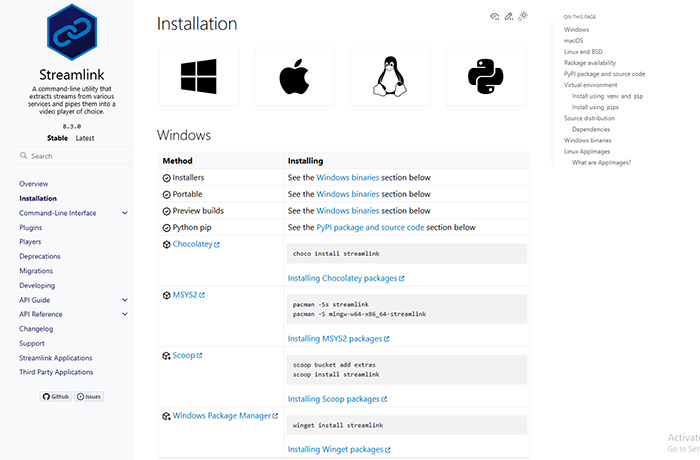Open the Plugins sidebar page

point(30,227)
